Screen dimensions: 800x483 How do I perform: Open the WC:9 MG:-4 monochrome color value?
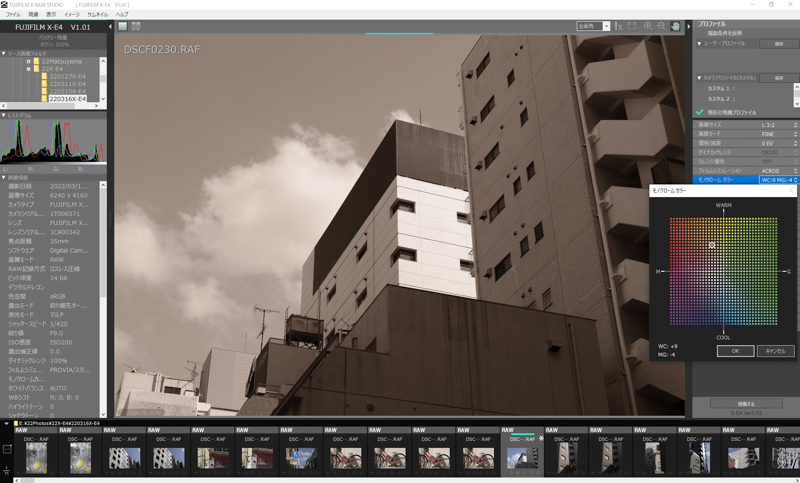tap(778, 180)
